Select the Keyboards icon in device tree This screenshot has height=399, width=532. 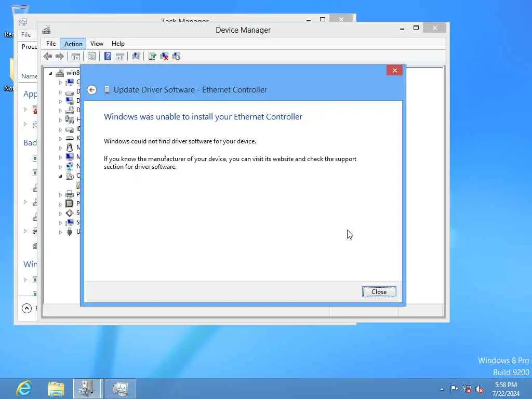70,138
